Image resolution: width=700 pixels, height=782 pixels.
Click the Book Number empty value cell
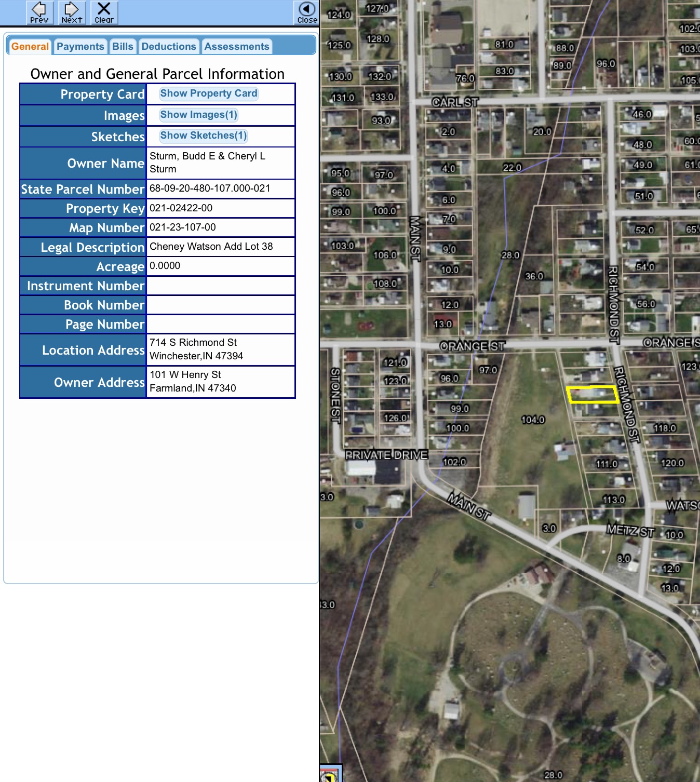[221, 305]
